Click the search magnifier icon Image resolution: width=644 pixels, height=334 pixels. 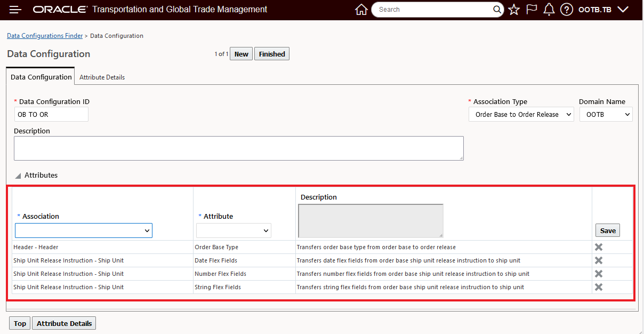coord(497,10)
